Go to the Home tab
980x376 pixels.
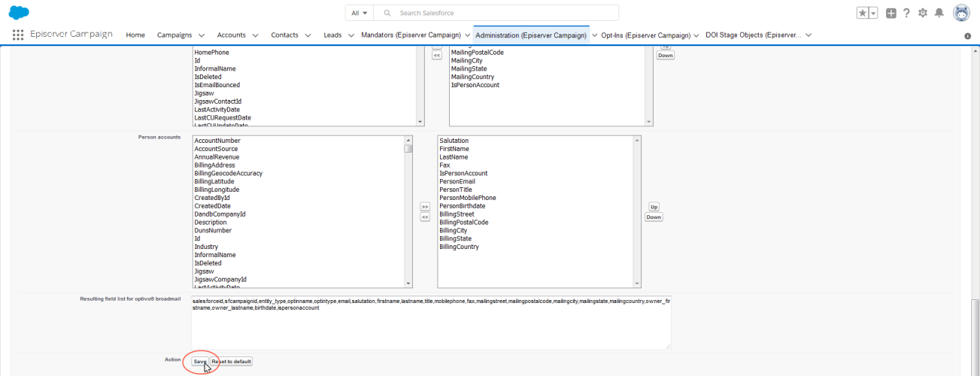tap(135, 35)
